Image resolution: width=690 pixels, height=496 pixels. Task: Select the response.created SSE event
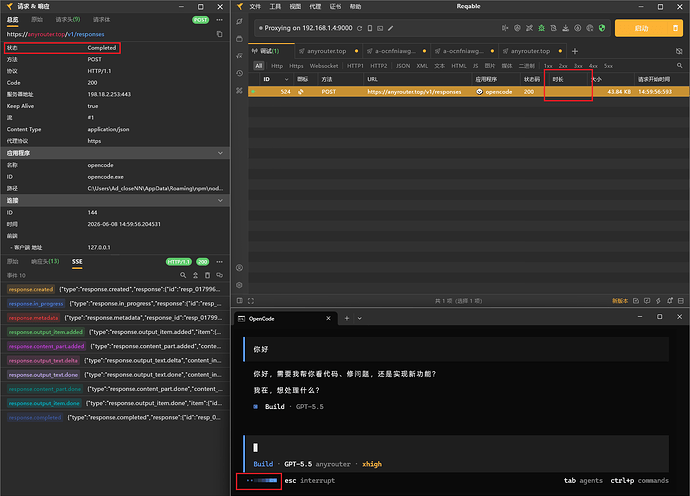point(115,289)
